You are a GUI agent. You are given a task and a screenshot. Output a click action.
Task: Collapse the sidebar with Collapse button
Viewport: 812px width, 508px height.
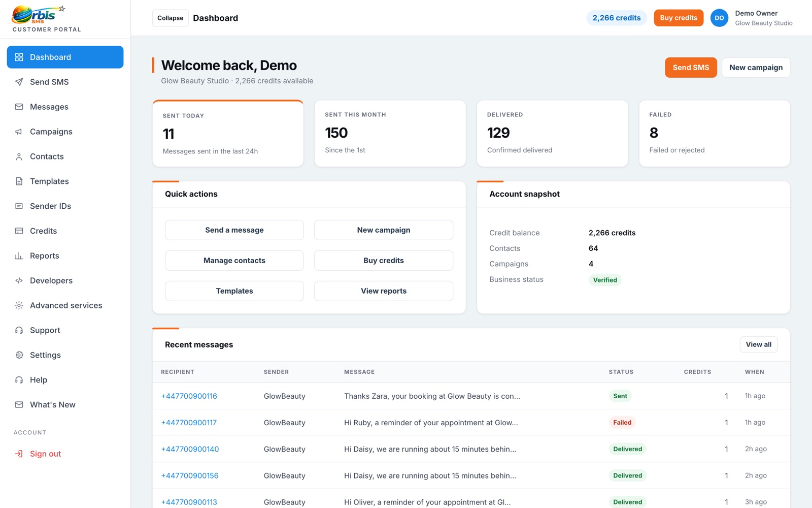click(x=170, y=18)
